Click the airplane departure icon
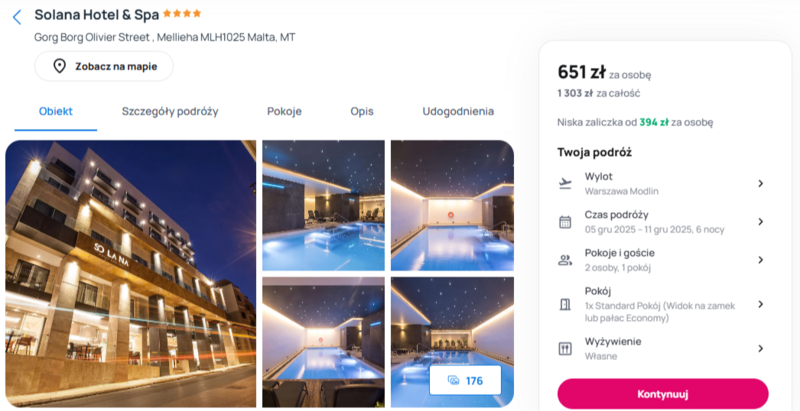The width and height of the screenshot is (800, 411). 565,184
